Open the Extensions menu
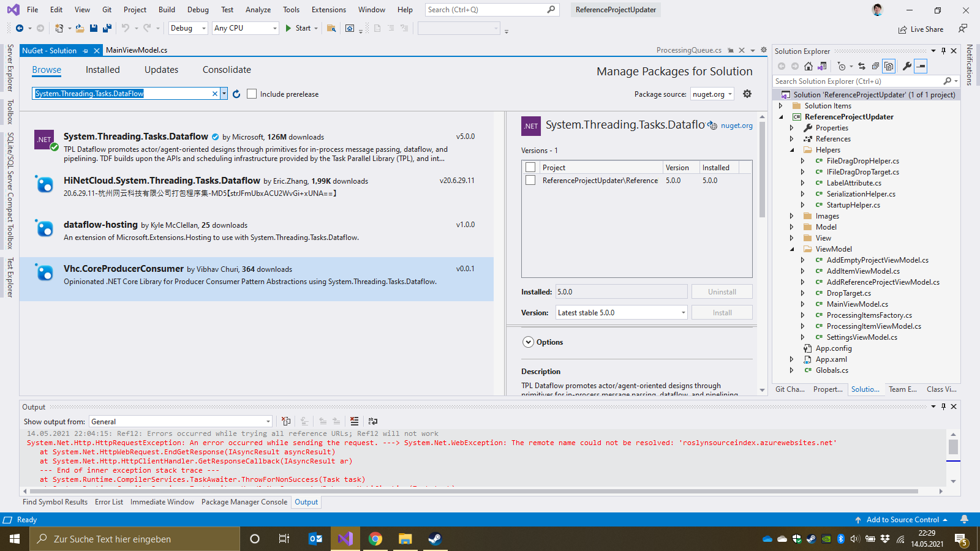Screen dimensions: 980x551 point(329,10)
